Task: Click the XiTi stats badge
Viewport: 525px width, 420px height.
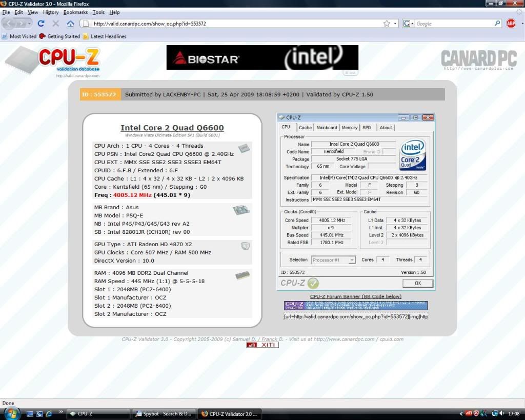Action: point(262,345)
